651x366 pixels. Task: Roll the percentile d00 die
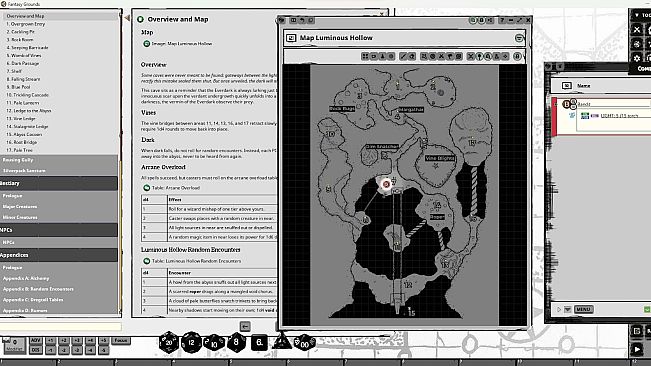click(305, 343)
